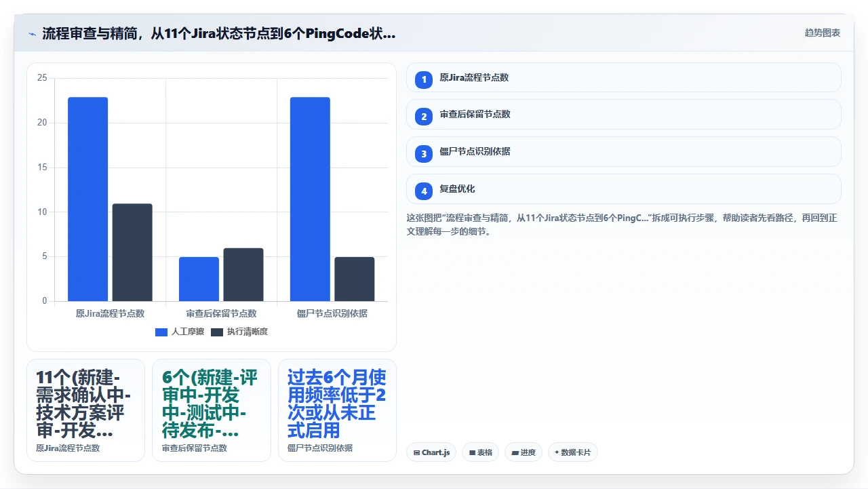Click step number 3 badge

click(424, 154)
